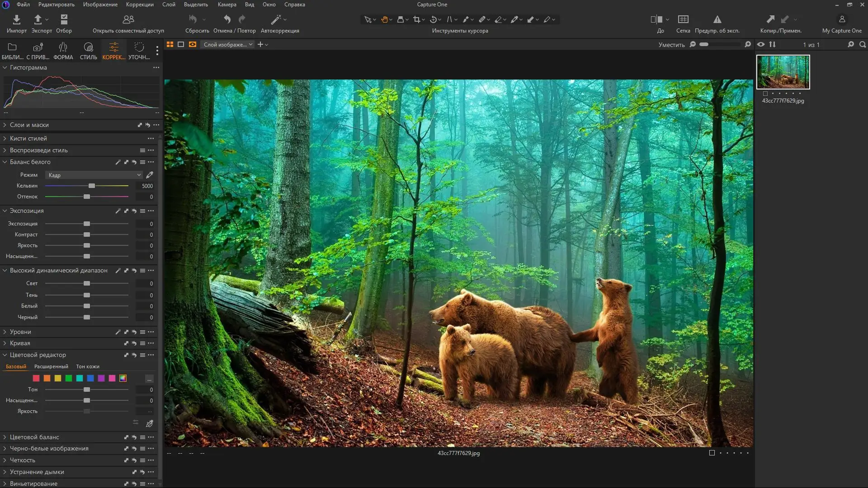Screen dimensions: 868x488
Task: Toggle the exposure warning triangle
Action: pyautogui.click(x=717, y=19)
